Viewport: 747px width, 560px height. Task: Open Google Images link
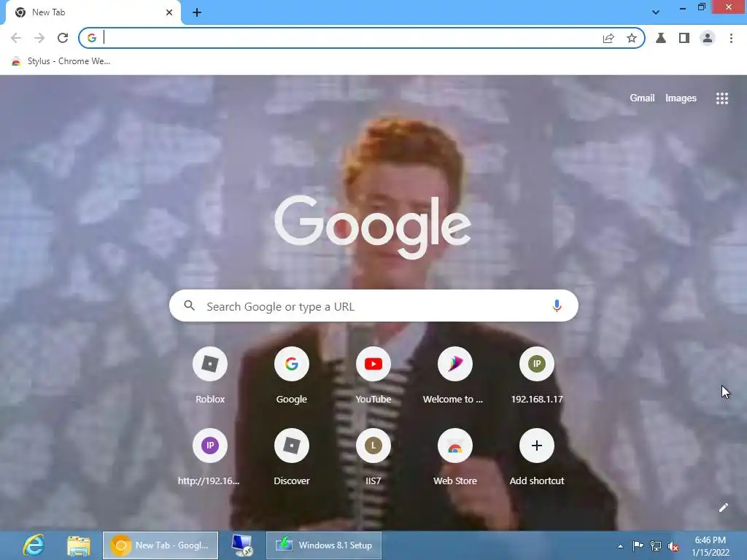click(x=681, y=98)
